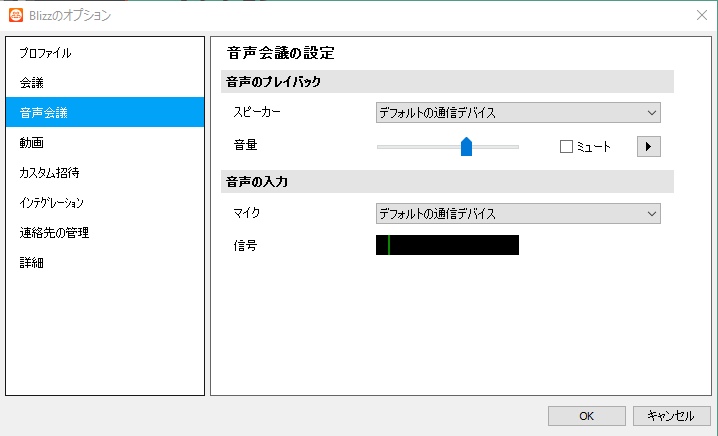Enable the ミュート checkbox
The image size is (718, 436).
click(566, 147)
